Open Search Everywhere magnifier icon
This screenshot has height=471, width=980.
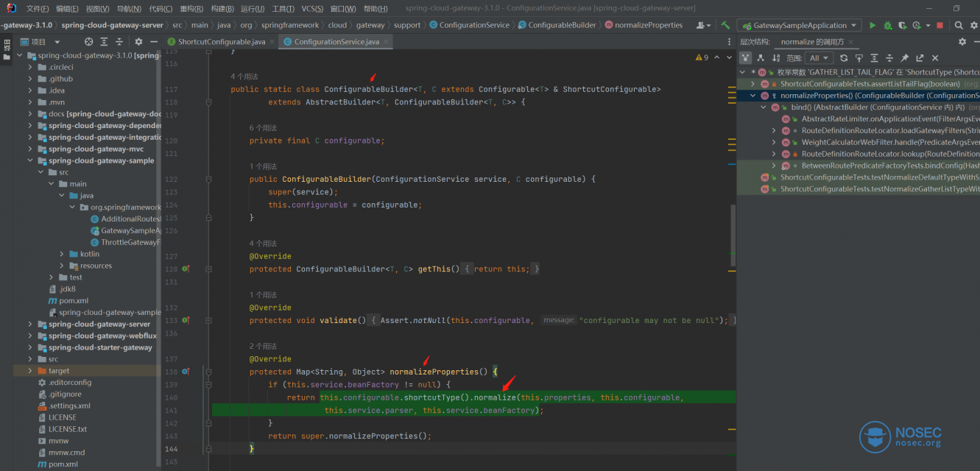click(959, 25)
